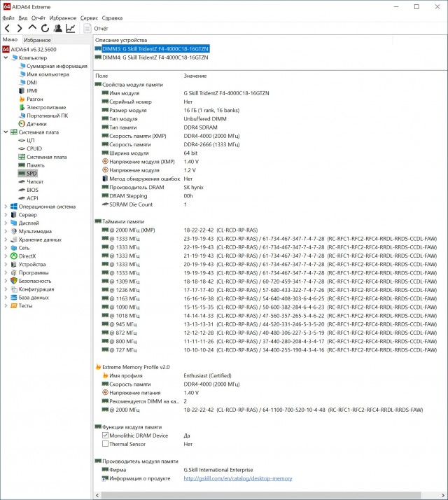
Task: Expand the Дисплей tree node
Action: [6, 223]
